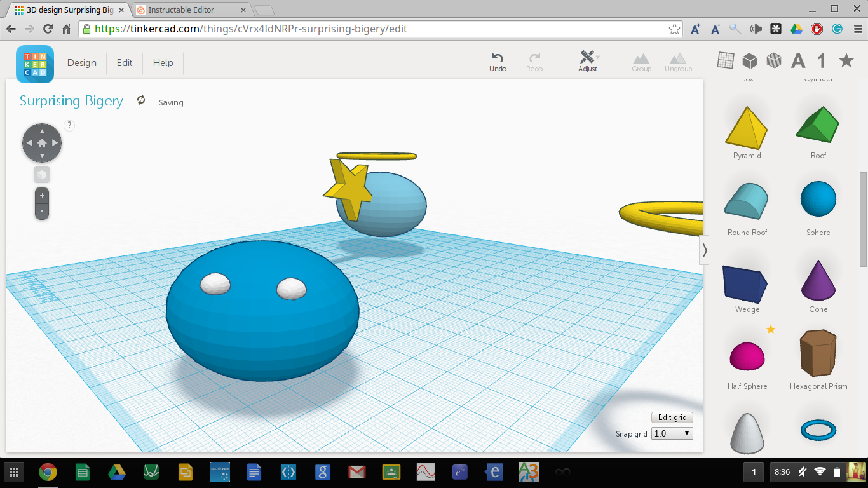Click the Surprising Bigery design title
868x488 pixels.
71,101
